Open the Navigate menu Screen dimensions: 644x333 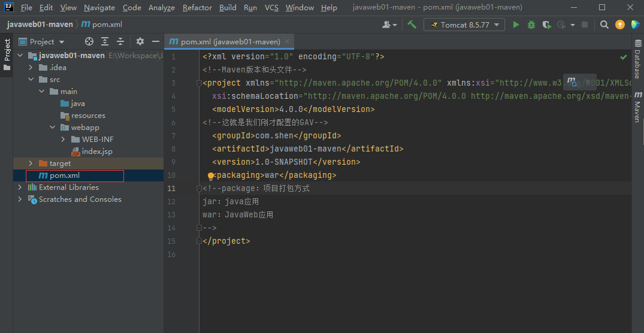pos(99,7)
